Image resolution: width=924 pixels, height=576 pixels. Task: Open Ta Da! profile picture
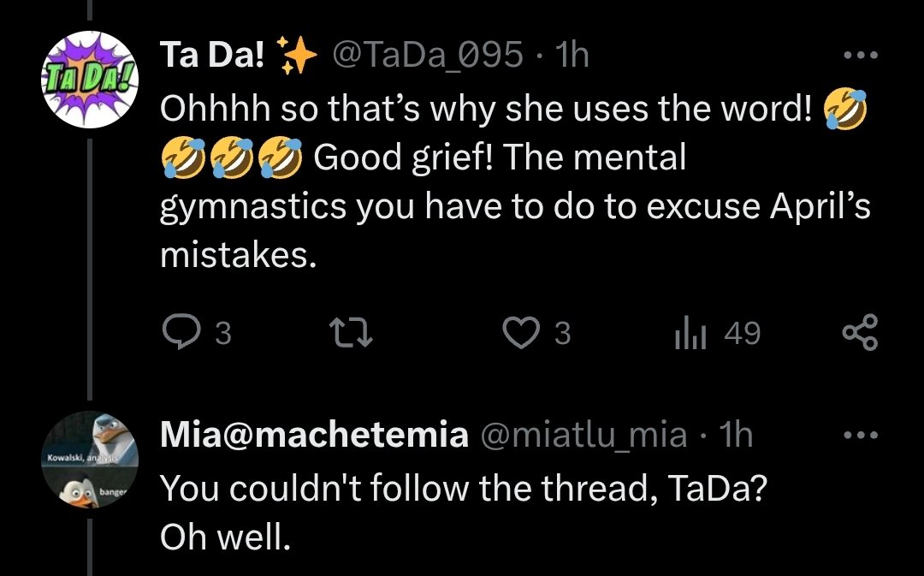(90, 80)
